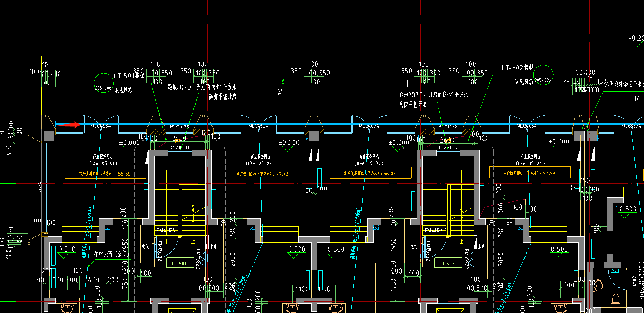Select the yellow LT-502 stair box label
This screenshot has height=313, width=644.
click(448, 263)
